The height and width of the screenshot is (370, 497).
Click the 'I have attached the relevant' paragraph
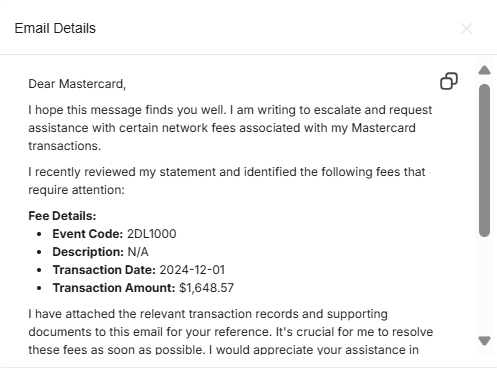231,332
